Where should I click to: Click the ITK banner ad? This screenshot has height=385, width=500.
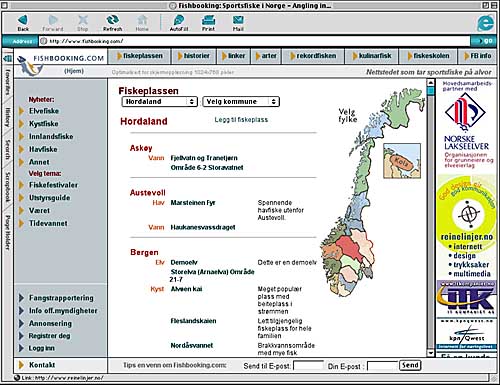[x=466, y=298]
